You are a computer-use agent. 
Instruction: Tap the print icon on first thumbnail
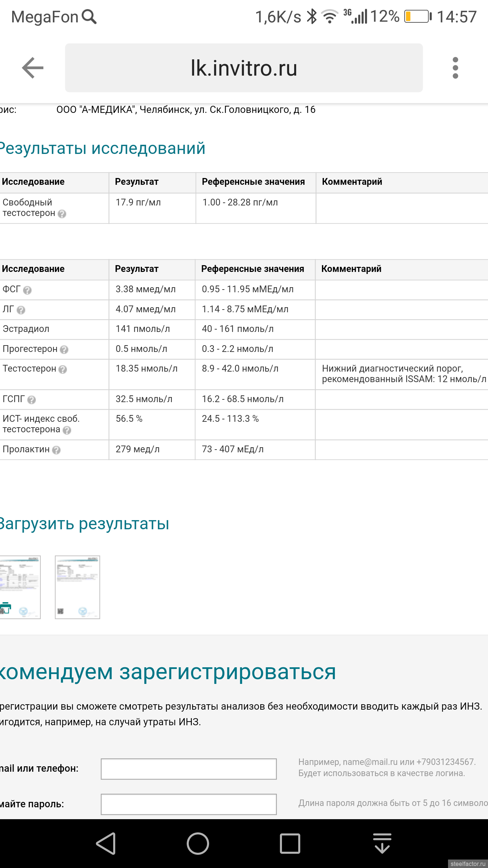[x=5, y=608]
